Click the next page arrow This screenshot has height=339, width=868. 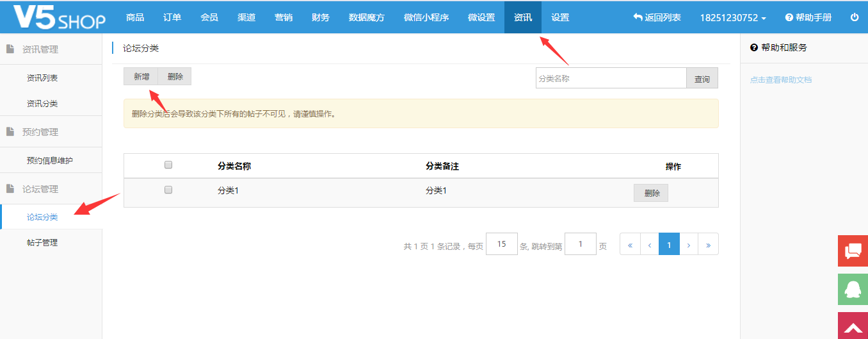coord(688,244)
